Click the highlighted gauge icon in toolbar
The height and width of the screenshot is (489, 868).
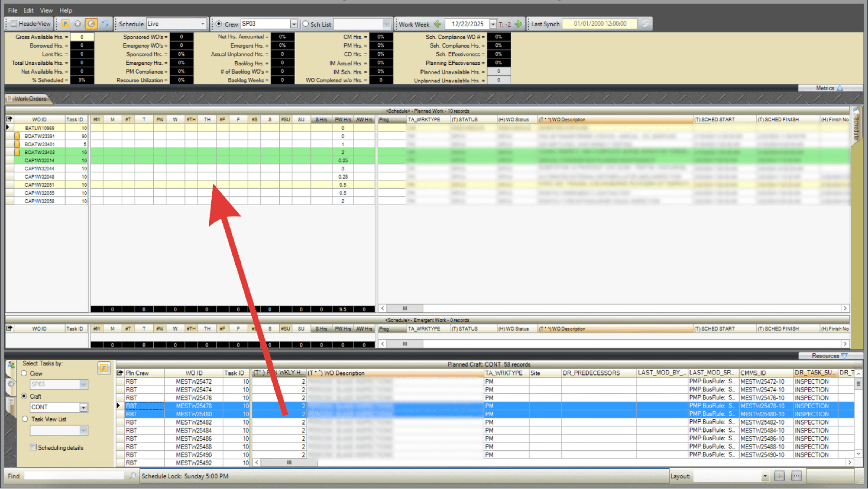[x=91, y=24]
